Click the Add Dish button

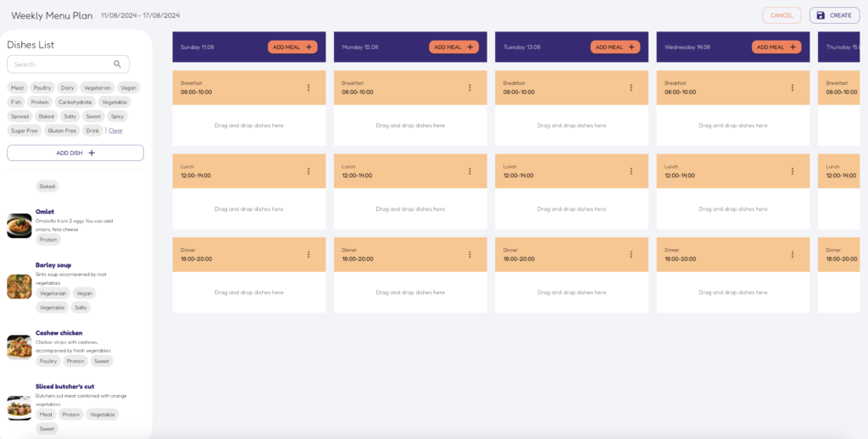pyautogui.click(x=75, y=153)
